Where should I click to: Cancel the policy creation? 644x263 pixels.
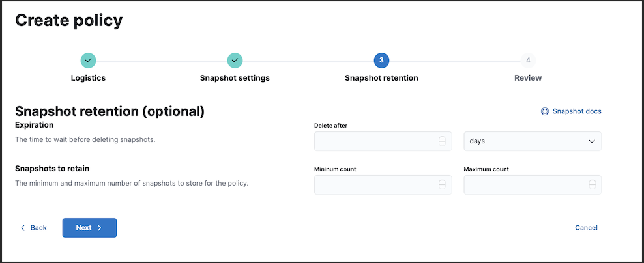[x=586, y=228]
